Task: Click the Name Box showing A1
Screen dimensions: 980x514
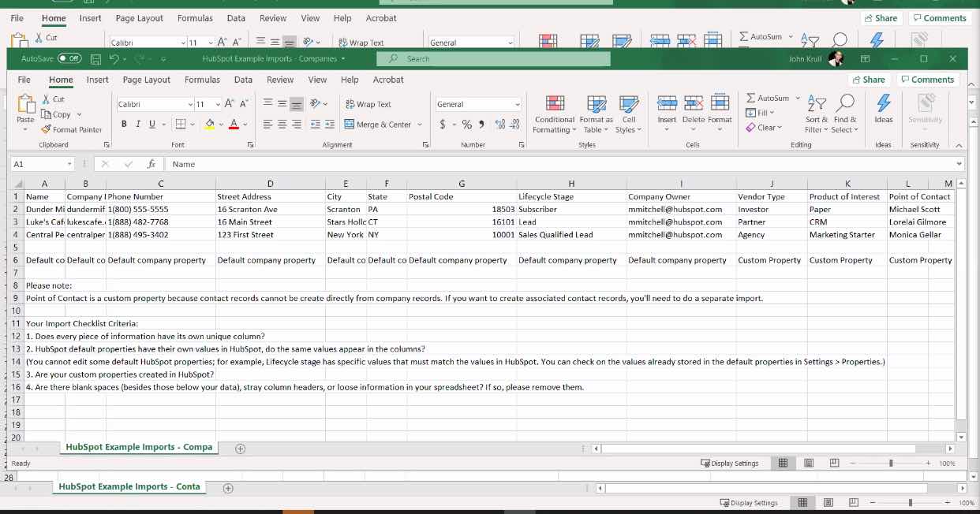Action: (43, 164)
